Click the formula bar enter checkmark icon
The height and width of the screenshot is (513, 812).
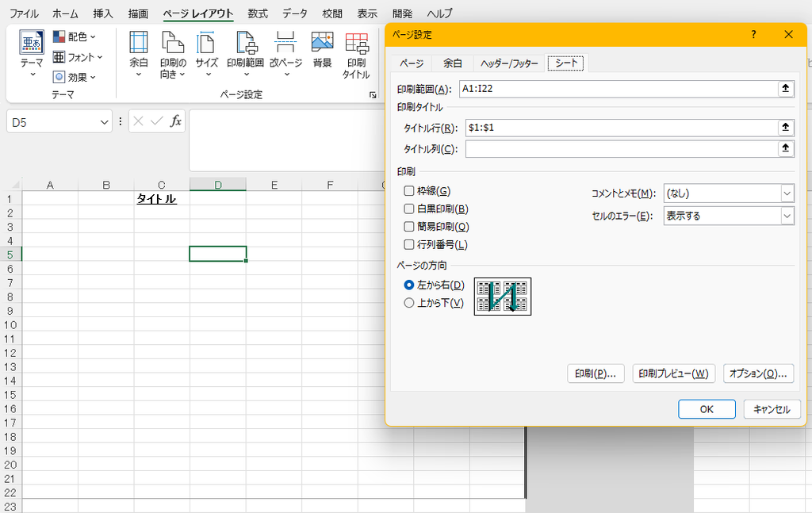pyautogui.click(x=156, y=121)
